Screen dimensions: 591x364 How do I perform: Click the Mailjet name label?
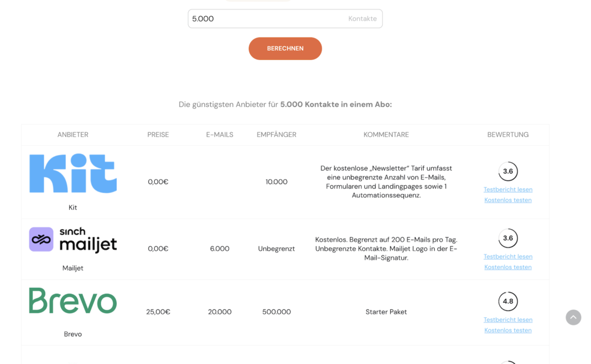coord(73,268)
